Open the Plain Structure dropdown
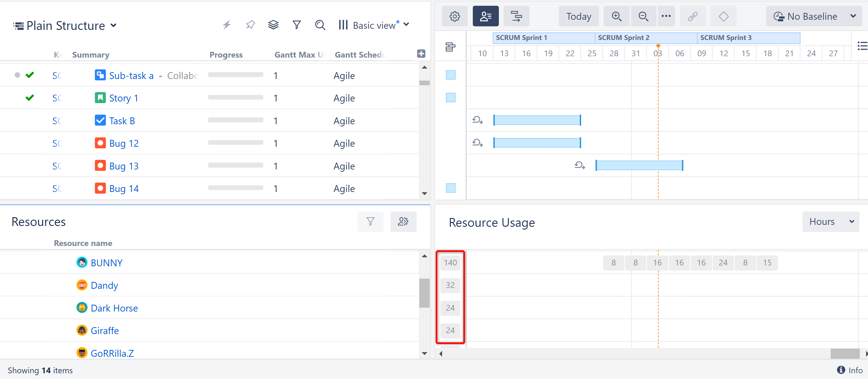 pos(66,25)
